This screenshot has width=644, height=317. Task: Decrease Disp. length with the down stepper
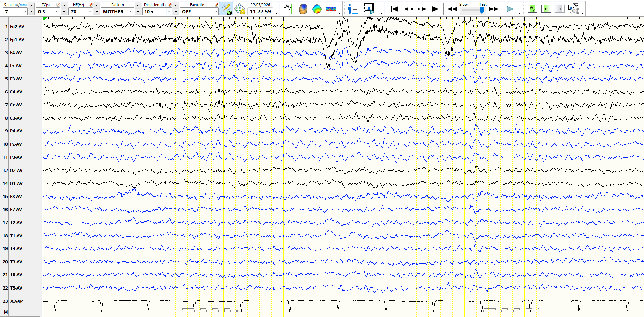click(176, 12)
